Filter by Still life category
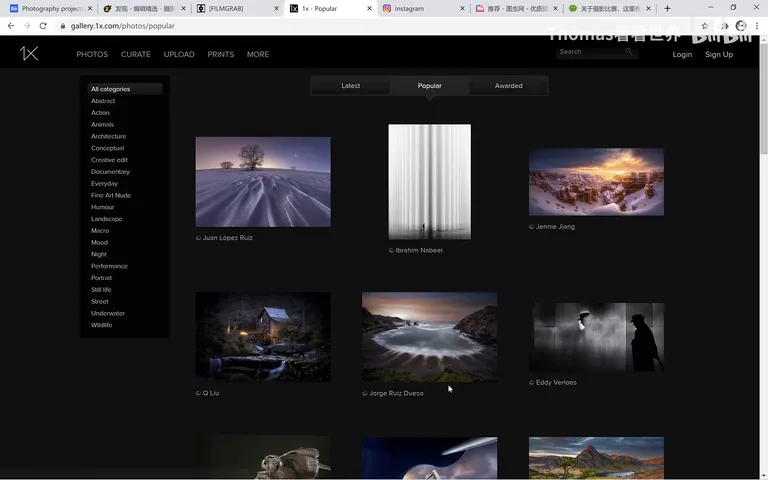The width and height of the screenshot is (768, 480). click(x=101, y=289)
